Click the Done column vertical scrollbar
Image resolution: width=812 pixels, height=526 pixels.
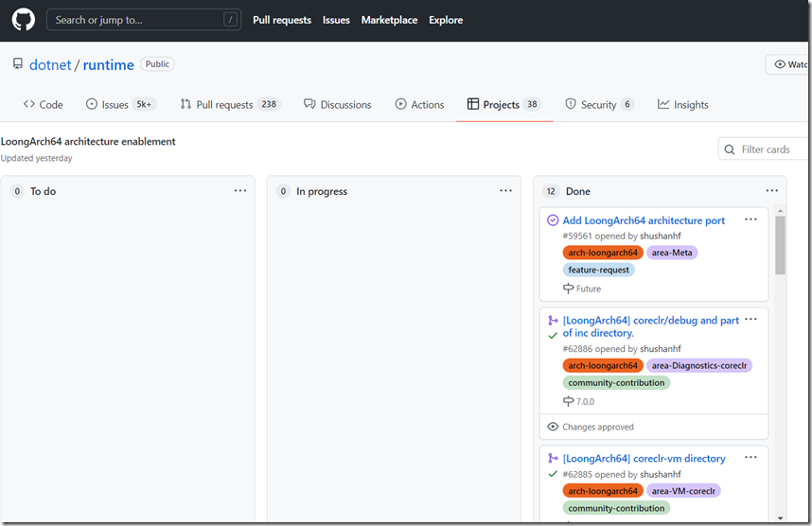(780, 246)
